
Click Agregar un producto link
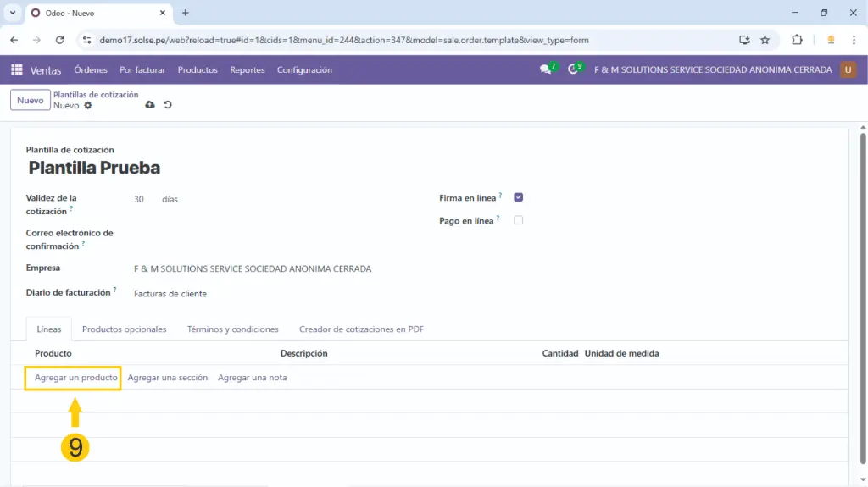coord(75,378)
